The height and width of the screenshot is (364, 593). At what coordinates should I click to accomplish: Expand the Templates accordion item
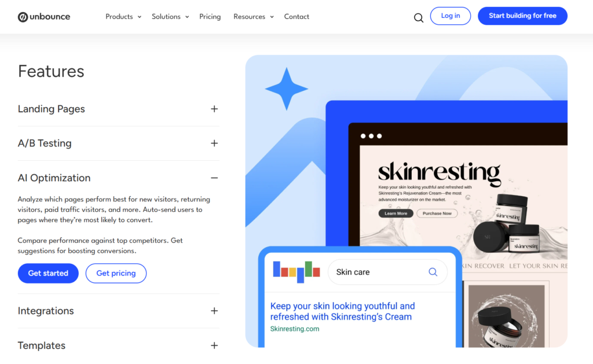118,345
